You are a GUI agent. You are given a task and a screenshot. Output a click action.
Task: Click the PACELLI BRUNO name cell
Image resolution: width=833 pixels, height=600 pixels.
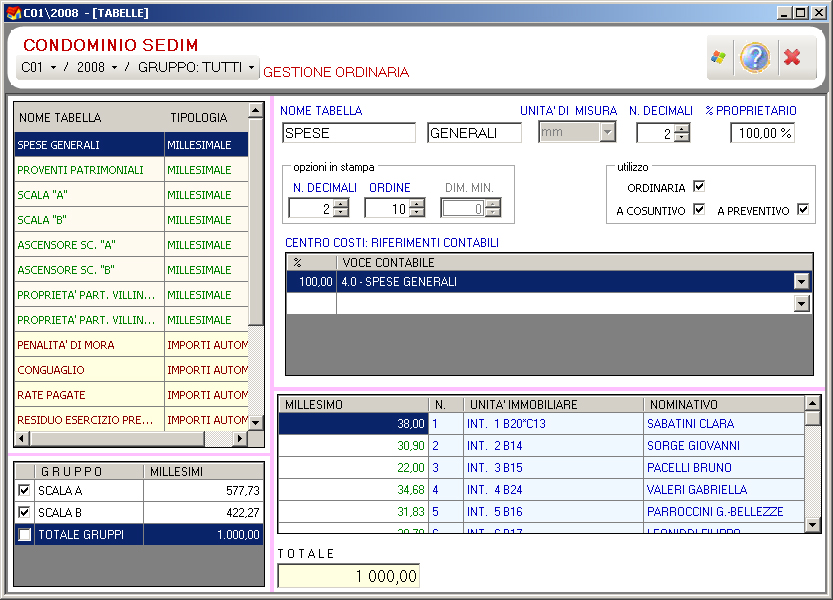[x=724, y=468]
